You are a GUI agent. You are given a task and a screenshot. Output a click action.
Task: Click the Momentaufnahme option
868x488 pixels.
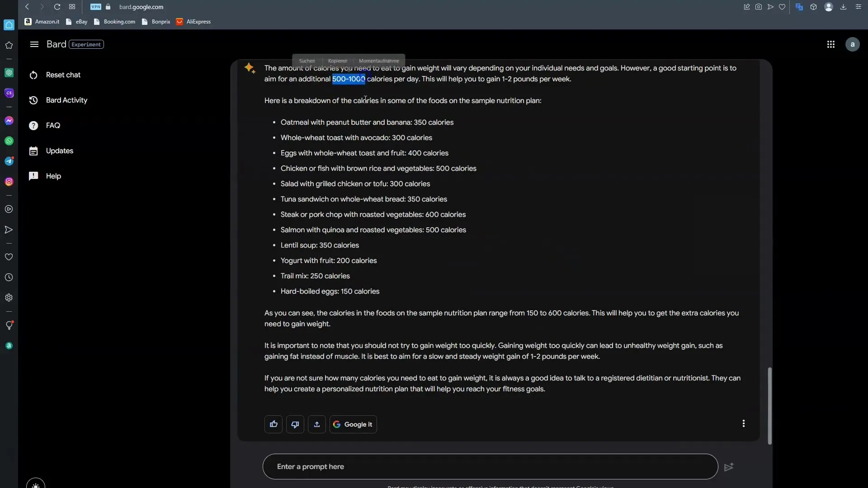[x=378, y=61]
